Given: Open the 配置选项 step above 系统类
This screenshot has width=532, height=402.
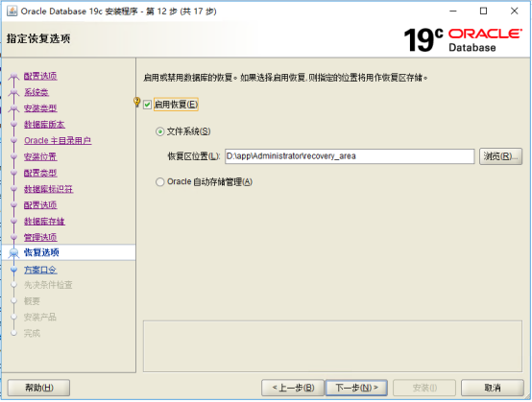Looking at the screenshot, I should 40,76.
